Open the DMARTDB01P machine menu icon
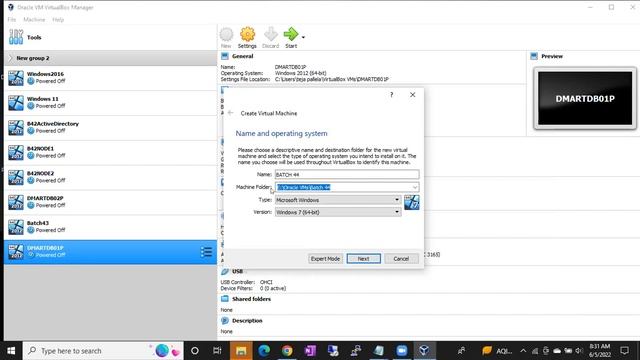The image size is (640, 360). [206, 252]
